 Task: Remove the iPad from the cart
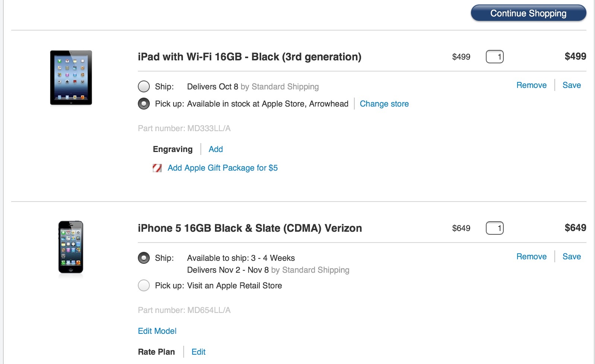[x=531, y=85]
